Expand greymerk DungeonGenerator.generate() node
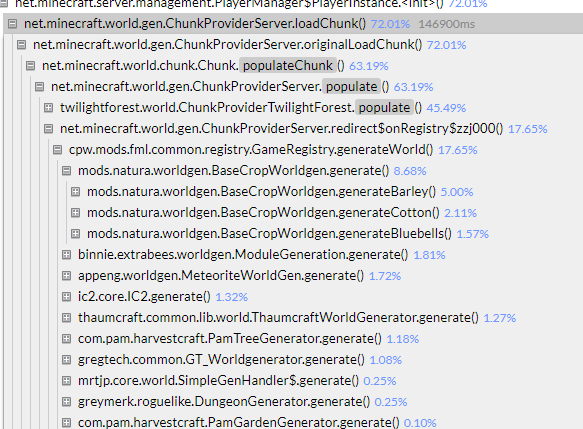The height and width of the screenshot is (429, 583). (x=66, y=402)
